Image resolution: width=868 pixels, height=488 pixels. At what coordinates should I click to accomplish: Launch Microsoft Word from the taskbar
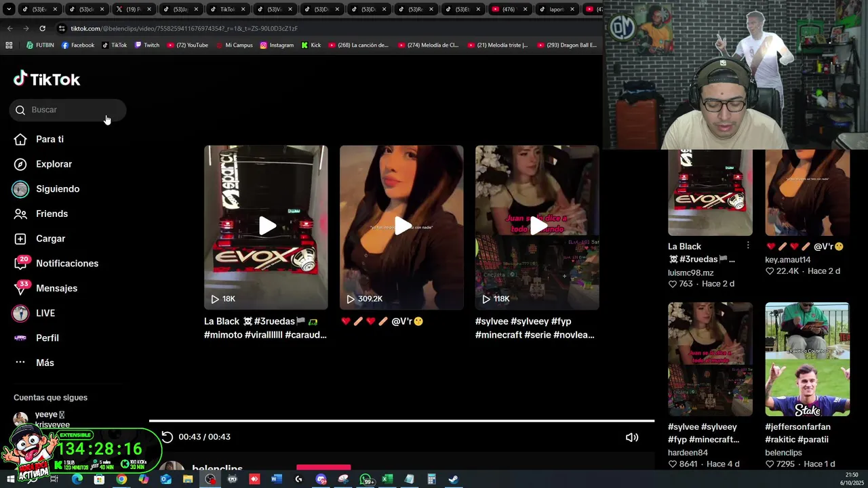point(276,479)
